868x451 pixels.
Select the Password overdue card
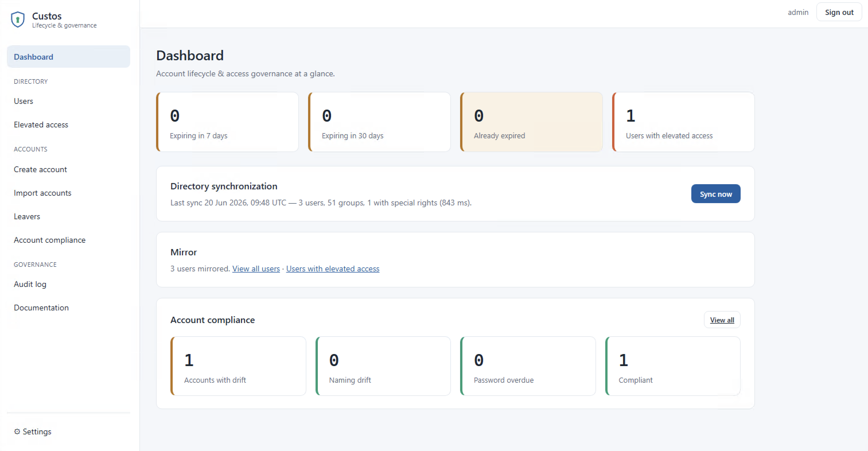528,366
